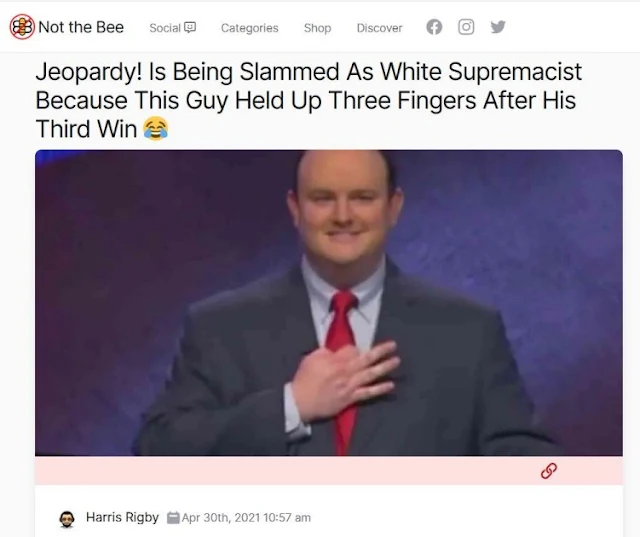Click the Jeopardy contestant article image
The height and width of the screenshot is (537, 640).
tap(329, 303)
